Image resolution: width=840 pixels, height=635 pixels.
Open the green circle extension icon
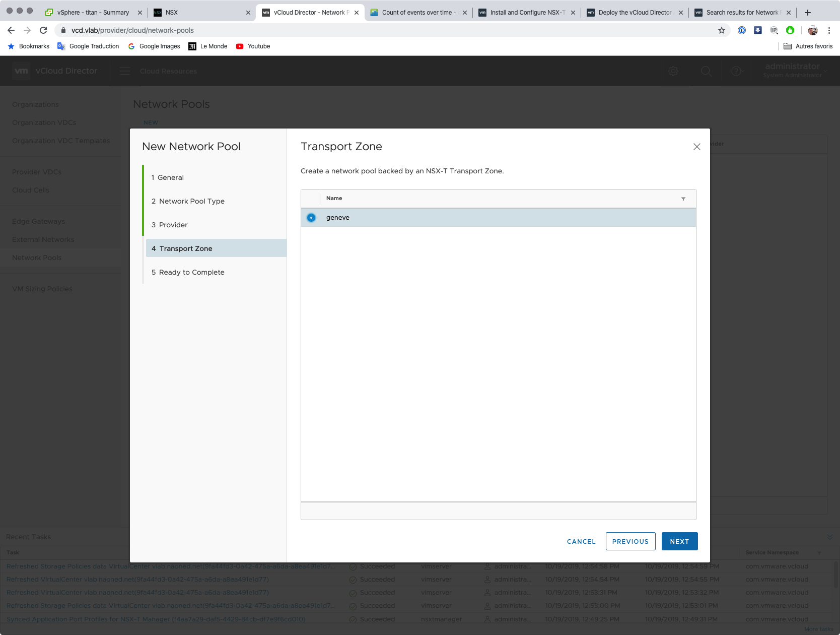tap(790, 30)
